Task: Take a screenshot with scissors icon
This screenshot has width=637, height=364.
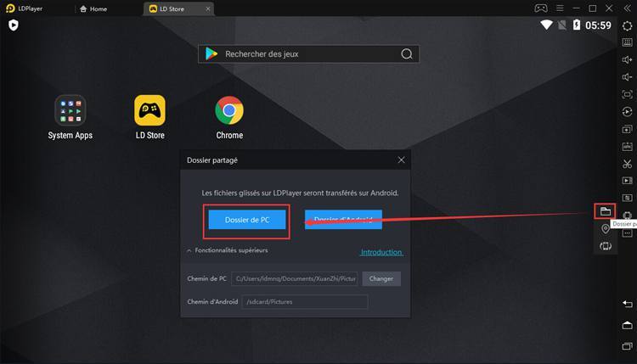Action: point(628,164)
